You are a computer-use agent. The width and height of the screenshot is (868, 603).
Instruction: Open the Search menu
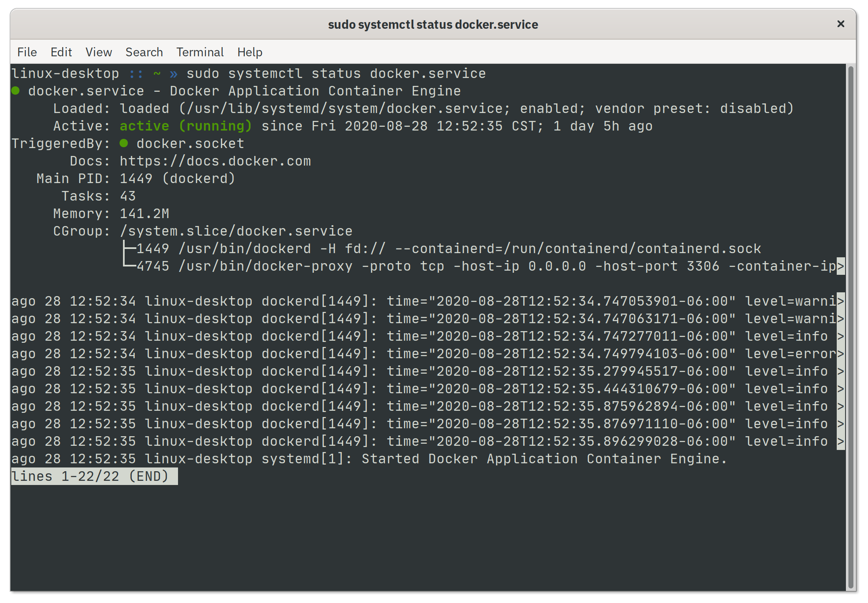(x=144, y=52)
